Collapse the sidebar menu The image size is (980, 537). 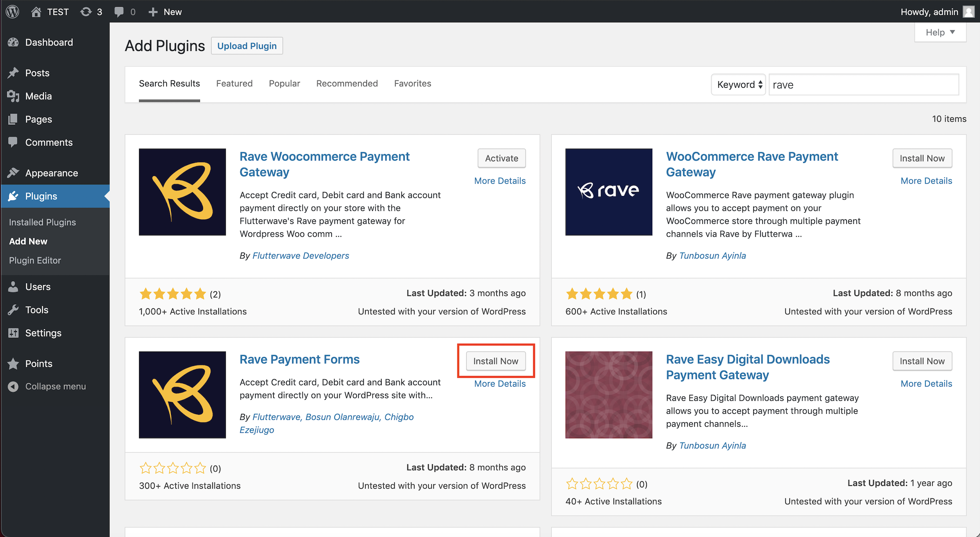pos(47,386)
